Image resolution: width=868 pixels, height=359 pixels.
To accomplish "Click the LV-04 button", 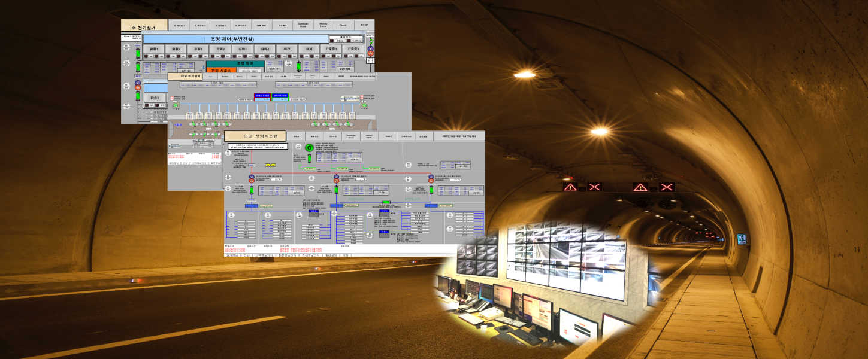I will pyautogui.click(x=382, y=193).
